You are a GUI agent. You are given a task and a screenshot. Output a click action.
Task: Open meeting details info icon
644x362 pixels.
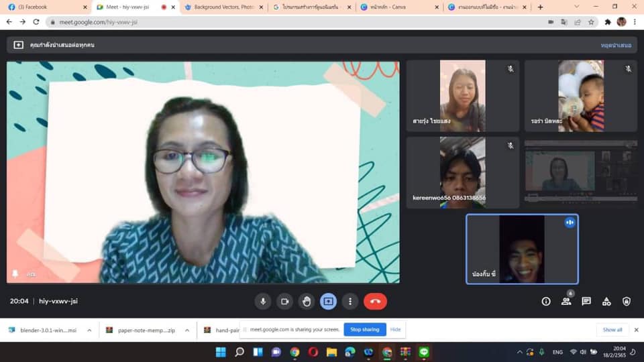click(x=546, y=302)
